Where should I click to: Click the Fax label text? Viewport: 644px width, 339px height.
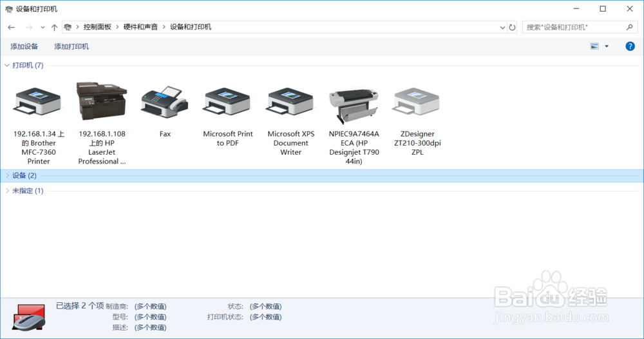[165, 134]
